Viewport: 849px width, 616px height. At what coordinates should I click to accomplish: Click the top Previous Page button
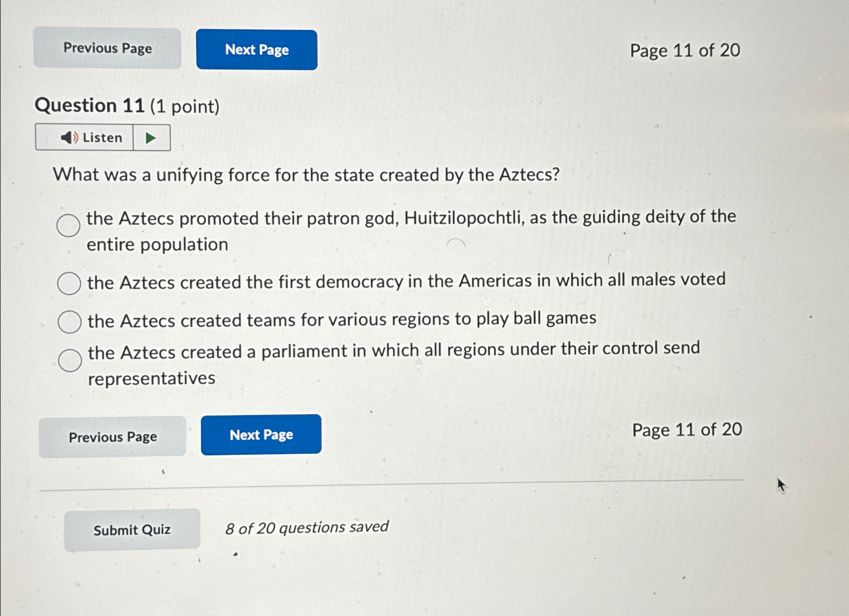click(107, 49)
